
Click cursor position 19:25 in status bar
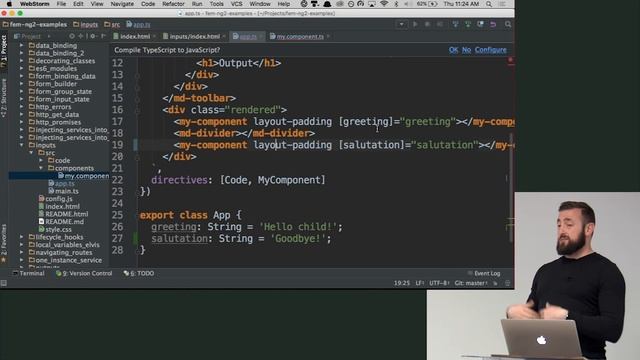(402, 283)
